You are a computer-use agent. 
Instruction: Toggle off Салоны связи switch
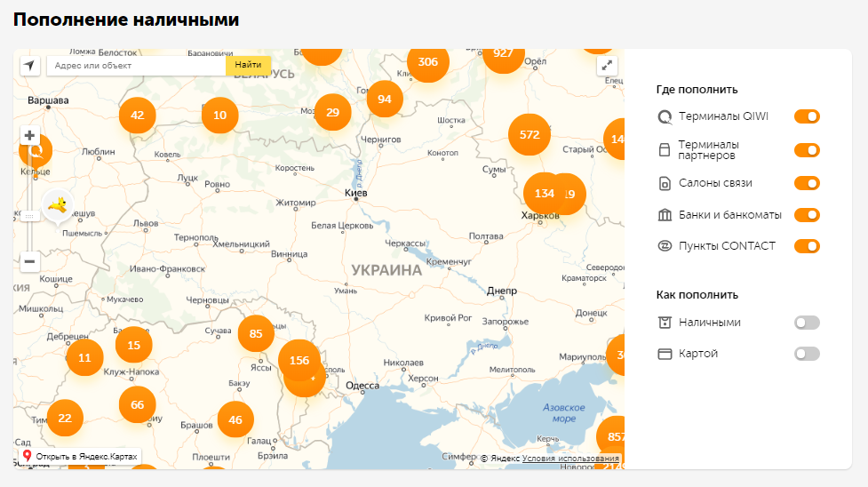pos(807,183)
